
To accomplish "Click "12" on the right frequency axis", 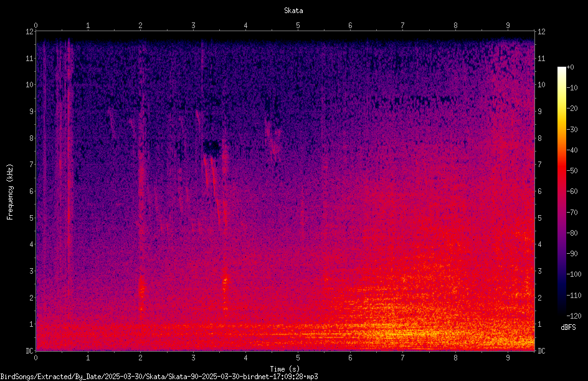I will click(541, 32).
